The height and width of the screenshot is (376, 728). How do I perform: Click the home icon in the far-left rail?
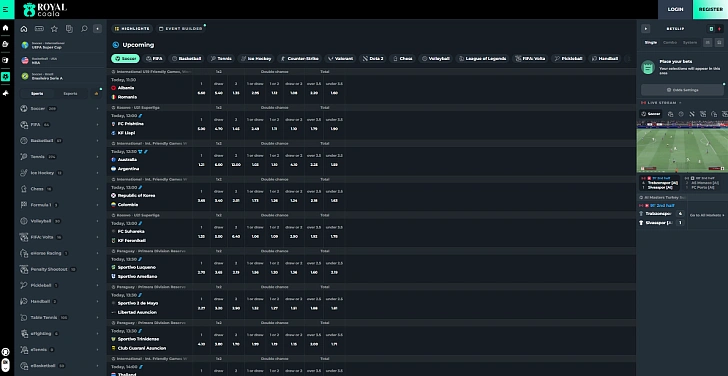pos(6,28)
